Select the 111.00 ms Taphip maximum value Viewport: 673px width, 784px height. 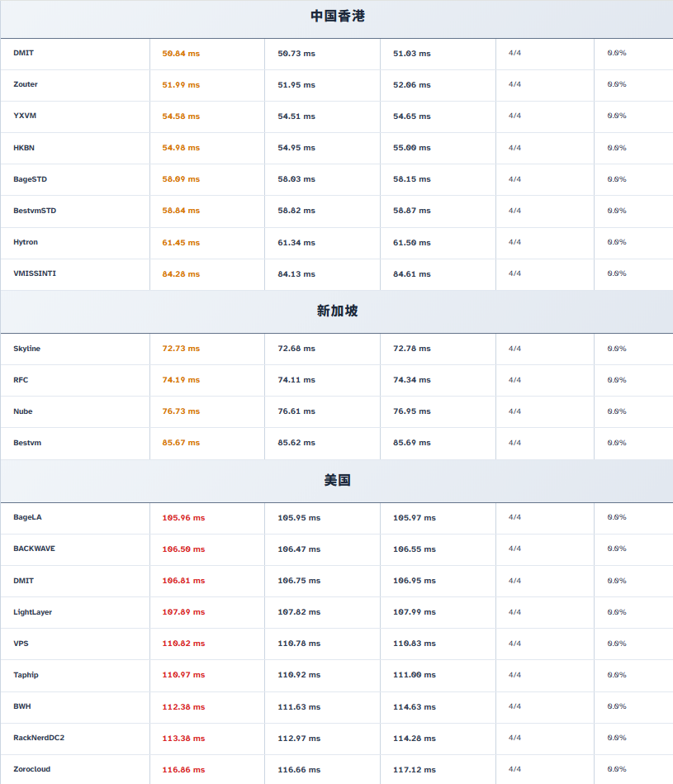tap(414, 676)
